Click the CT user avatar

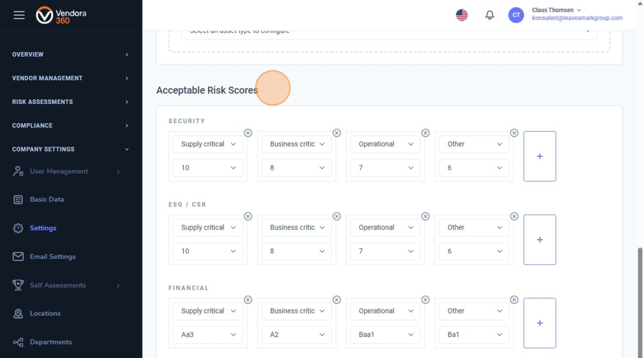pyautogui.click(x=516, y=15)
